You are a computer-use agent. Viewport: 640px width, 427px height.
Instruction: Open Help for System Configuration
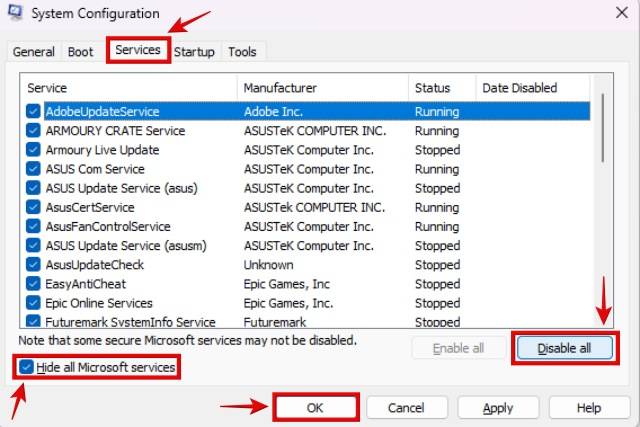point(588,407)
